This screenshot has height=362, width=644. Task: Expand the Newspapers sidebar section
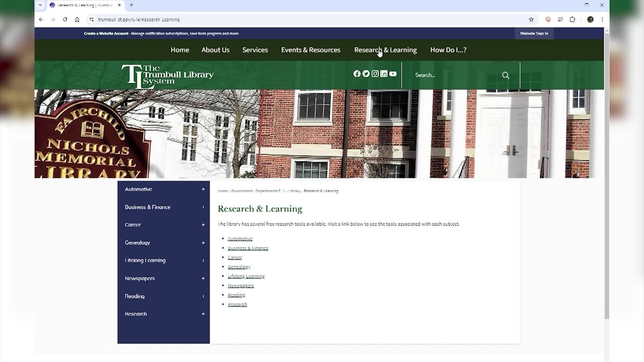point(203,279)
